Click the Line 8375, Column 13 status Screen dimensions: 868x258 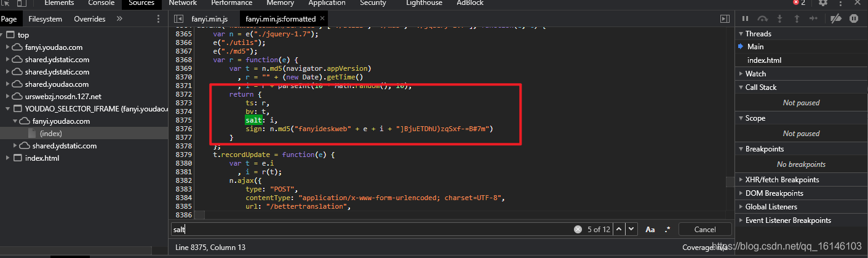tap(210, 248)
